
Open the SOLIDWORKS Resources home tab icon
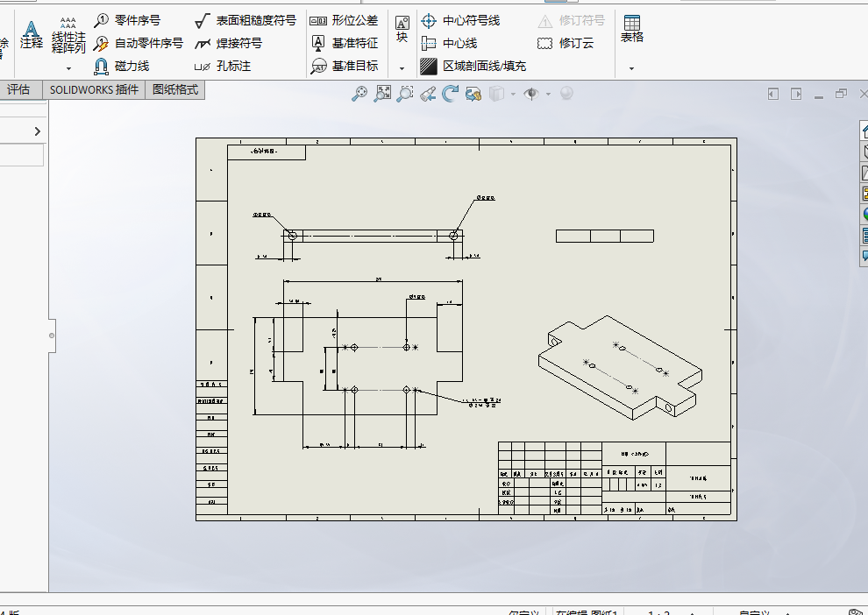pyautogui.click(x=864, y=131)
